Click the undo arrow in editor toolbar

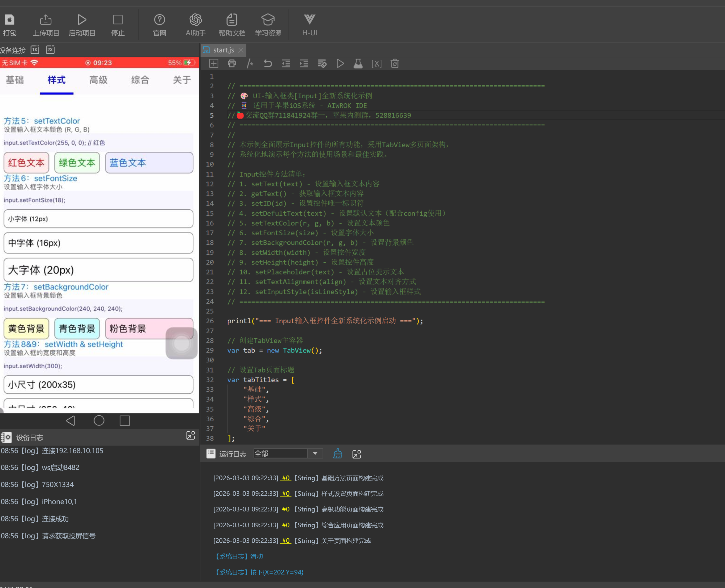pos(268,64)
